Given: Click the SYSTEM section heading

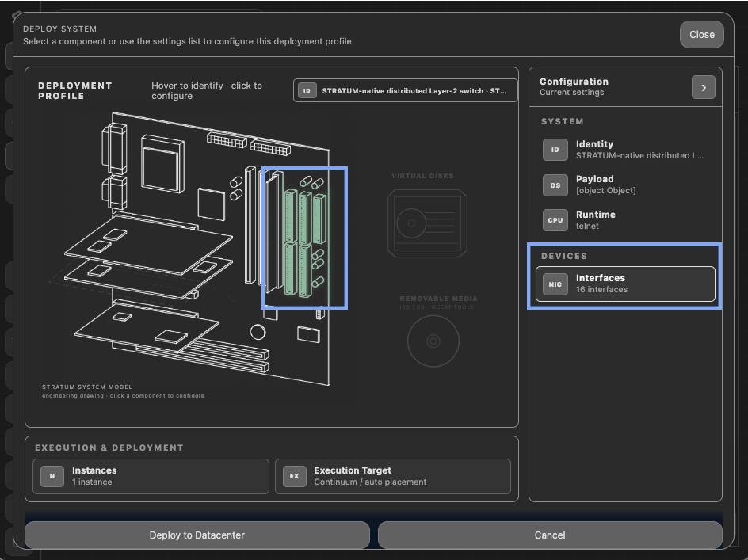Looking at the screenshot, I should point(562,122).
